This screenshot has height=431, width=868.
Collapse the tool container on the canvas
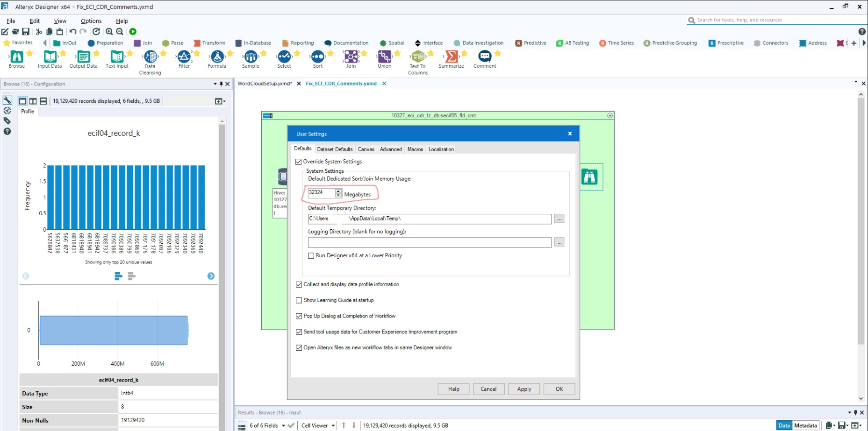(610, 115)
